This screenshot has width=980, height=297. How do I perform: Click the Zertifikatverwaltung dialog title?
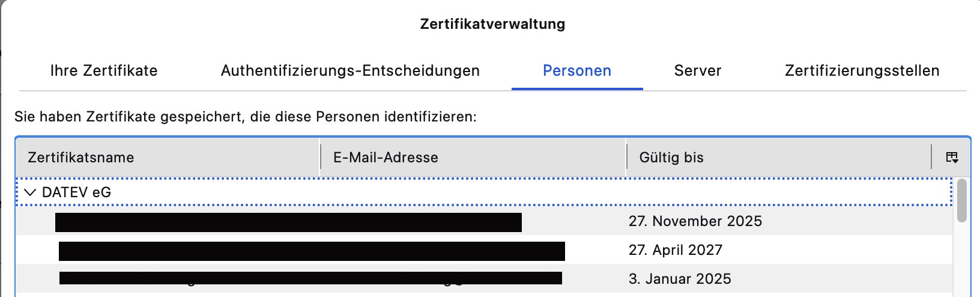click(492, 24)
